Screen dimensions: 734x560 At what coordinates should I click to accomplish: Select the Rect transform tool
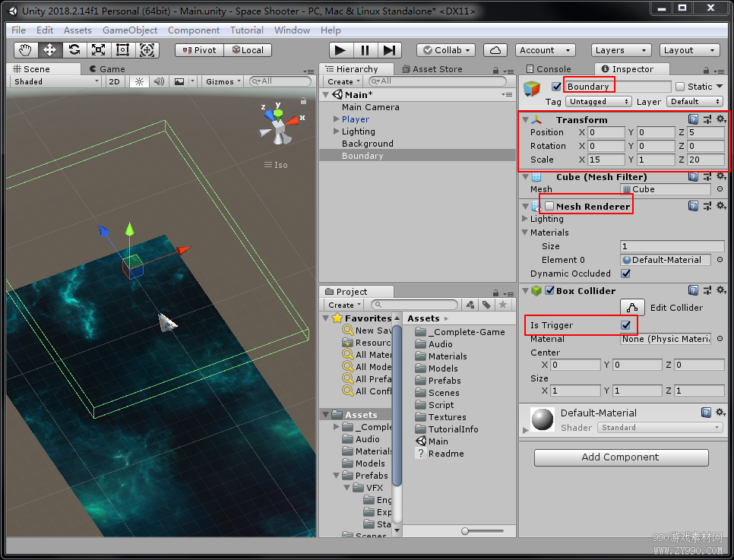click(122, 50)
